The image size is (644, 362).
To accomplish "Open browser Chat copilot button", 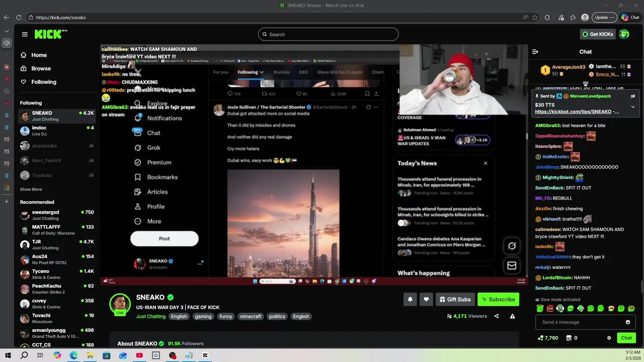I will coord(630,17).
